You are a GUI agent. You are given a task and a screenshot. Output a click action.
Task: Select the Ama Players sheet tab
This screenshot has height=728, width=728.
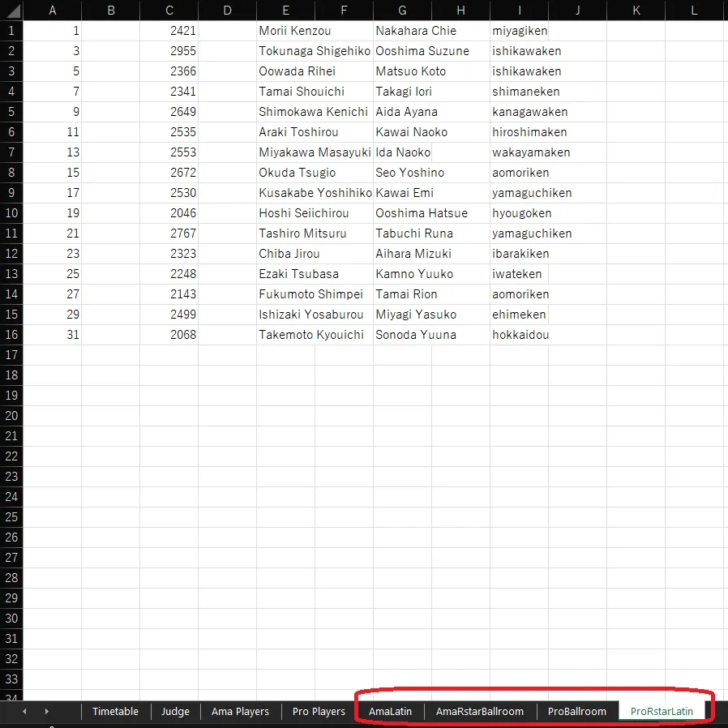coord(240,711)
